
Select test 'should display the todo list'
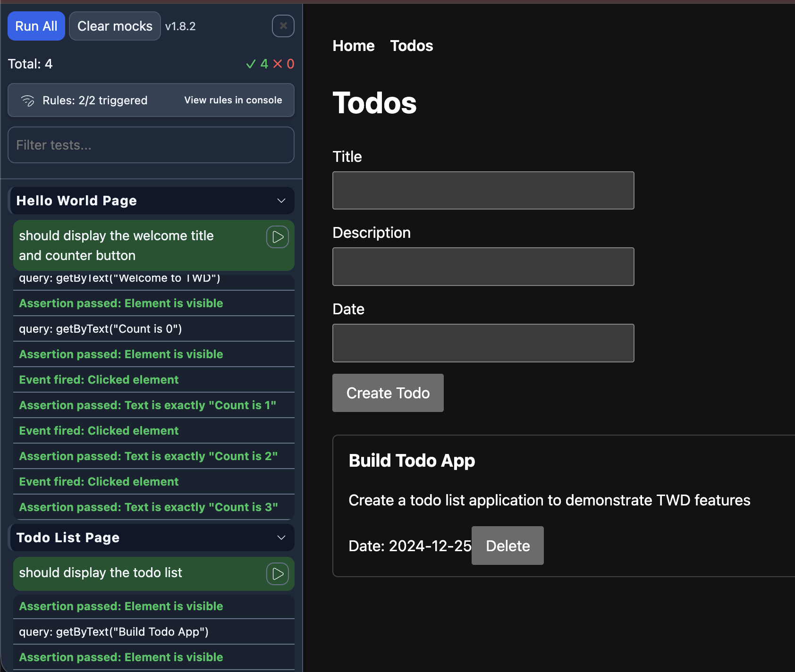[154, 574]
